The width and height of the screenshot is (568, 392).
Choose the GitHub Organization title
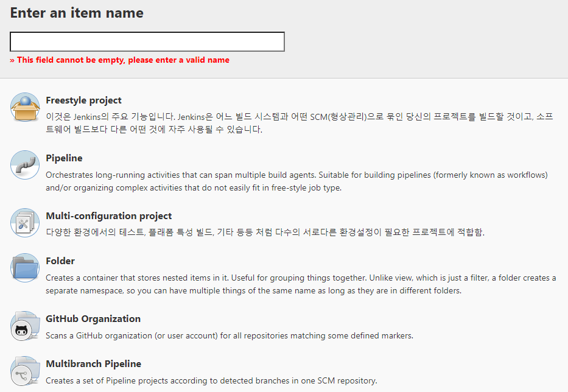[x=93, y=319]
